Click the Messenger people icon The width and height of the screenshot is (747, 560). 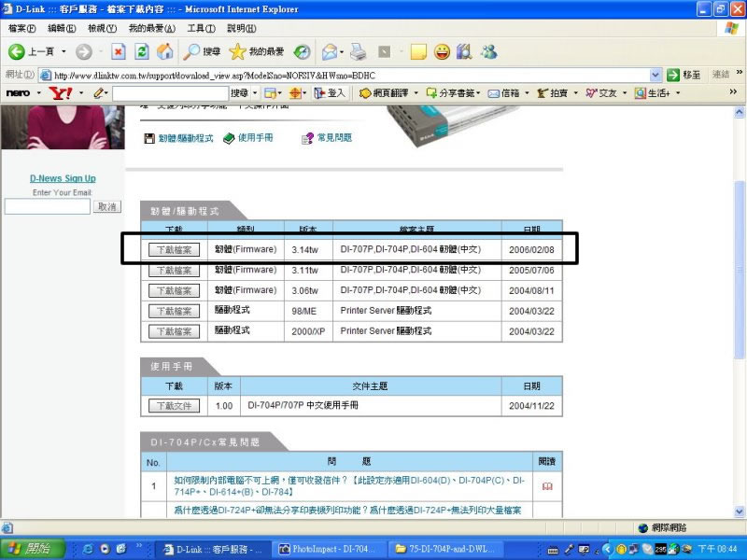[488, 51]
